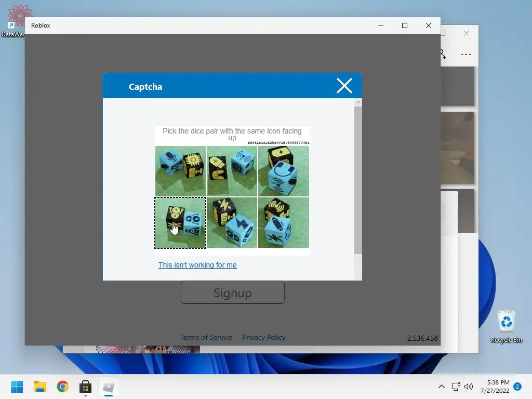The height and width of the screenshot is (399, 532).
Task: Select the dice pair with microphone and chip icons
Action: point(180,171)
